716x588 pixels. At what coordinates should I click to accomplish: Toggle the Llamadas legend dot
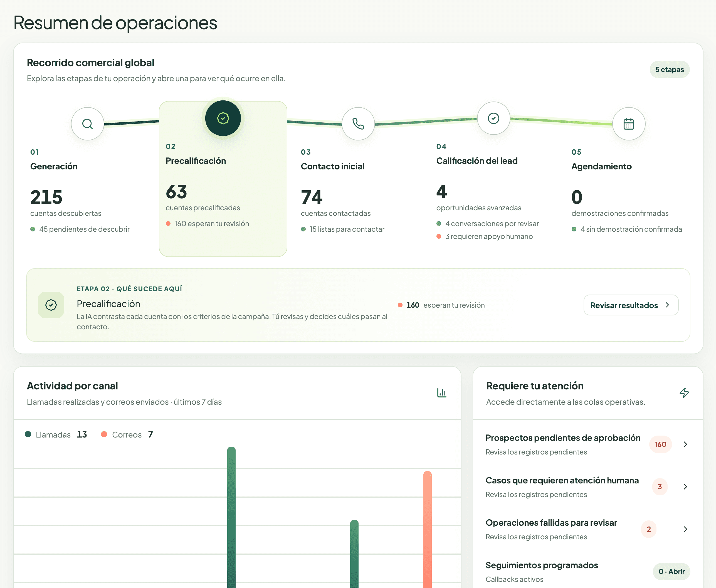pyautogui.click(x=28, y=434)
